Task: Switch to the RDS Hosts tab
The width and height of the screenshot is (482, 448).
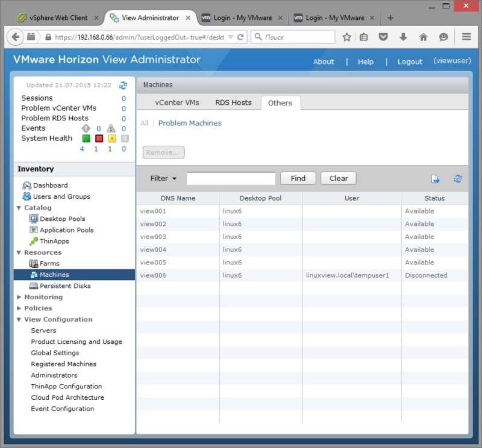Action: (x=233, y=102)
